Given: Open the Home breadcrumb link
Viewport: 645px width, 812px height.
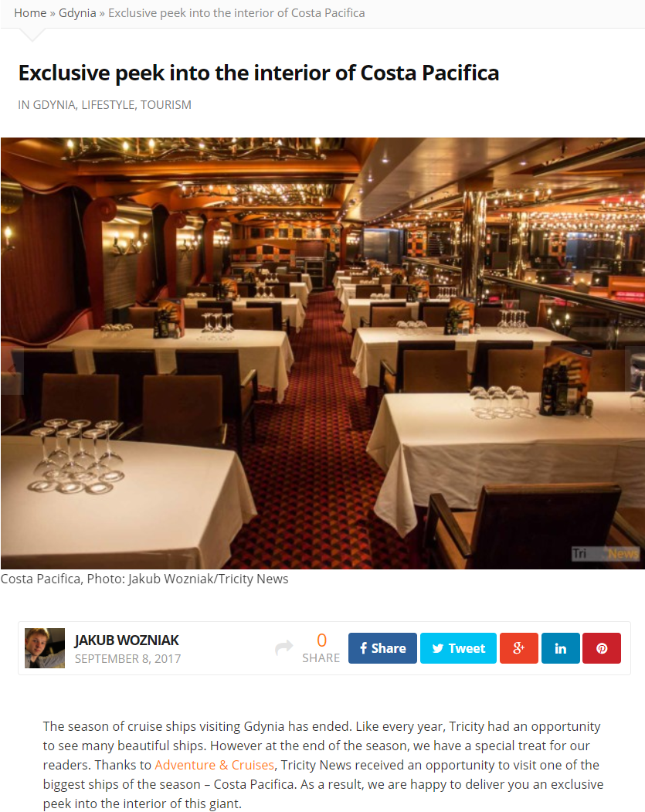Looking at the screenshot, I should pos(30,13).
